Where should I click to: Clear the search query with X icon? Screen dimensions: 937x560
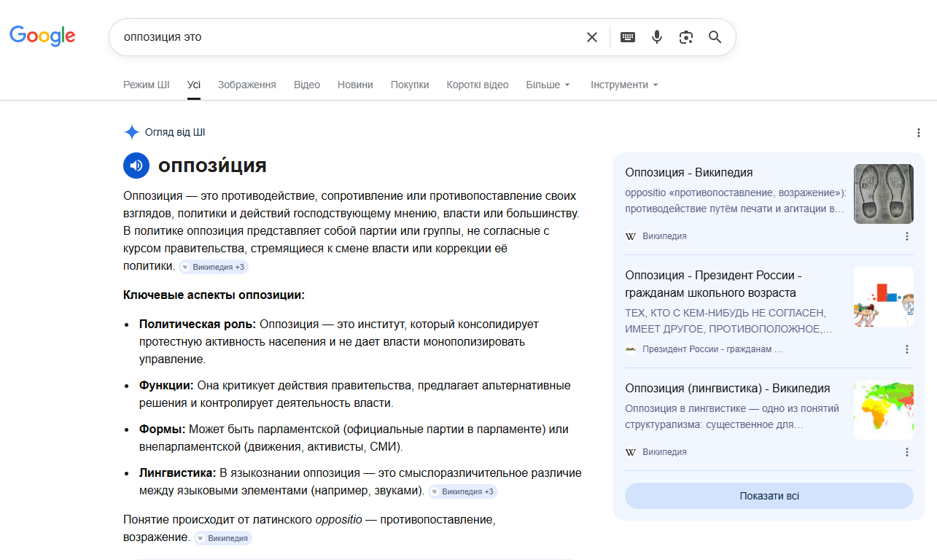[x=592, y=37]
